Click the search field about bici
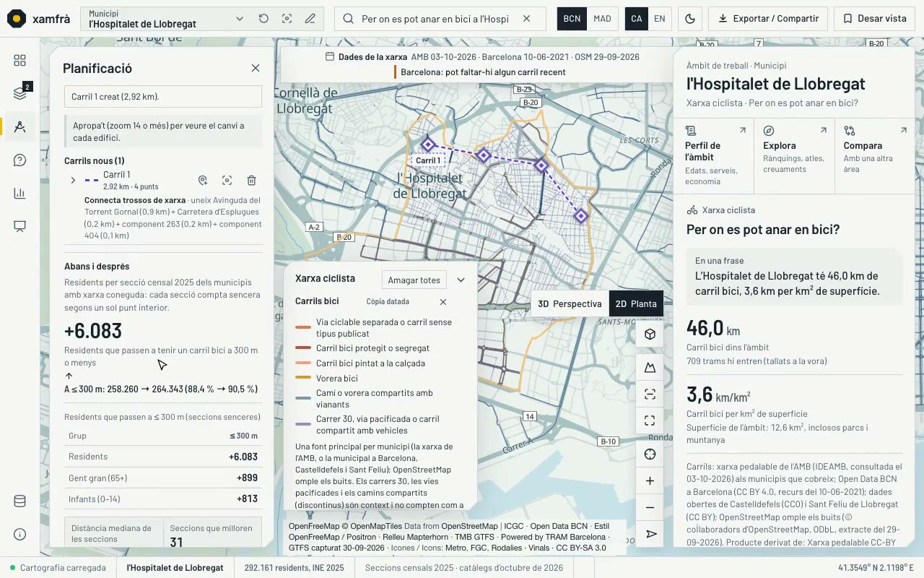The height and width of the screenshot is (578, 924). [x=434, y=19]
